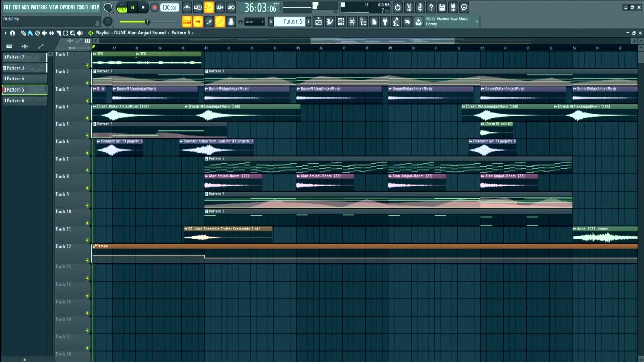The width and height of the screenshot is (644, 362).
Task: Stop playback with the stop button
Action: pos(143,8)
